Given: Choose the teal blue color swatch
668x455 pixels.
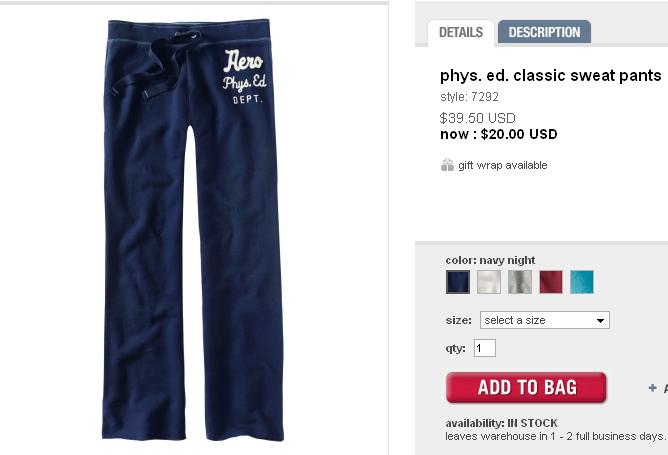Looking at the screenshot, I should coord(582,282).
